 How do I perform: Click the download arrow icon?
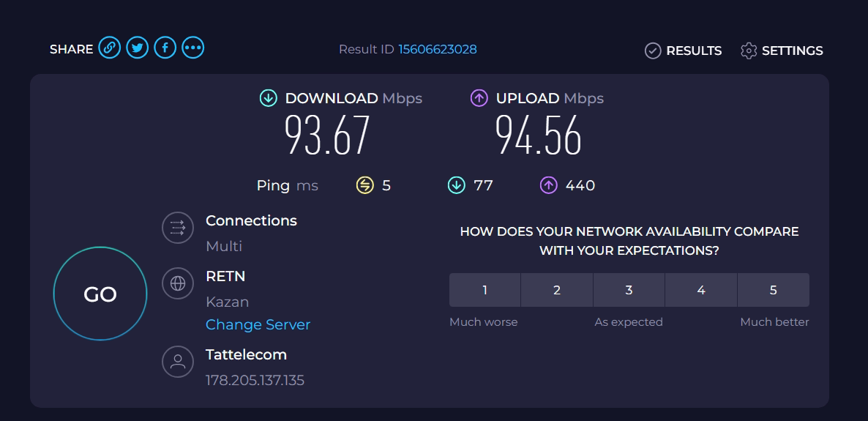[x=269, y=98]
